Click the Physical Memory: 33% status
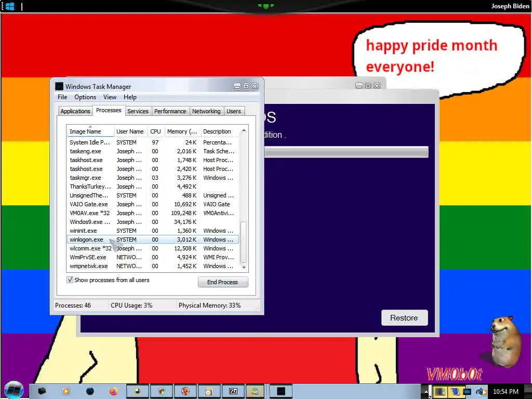 [209, 305]
